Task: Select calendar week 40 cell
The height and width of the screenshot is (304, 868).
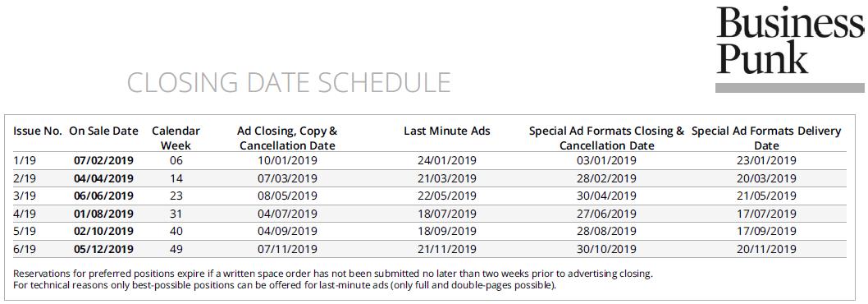Action: click(x=176, y=232)
